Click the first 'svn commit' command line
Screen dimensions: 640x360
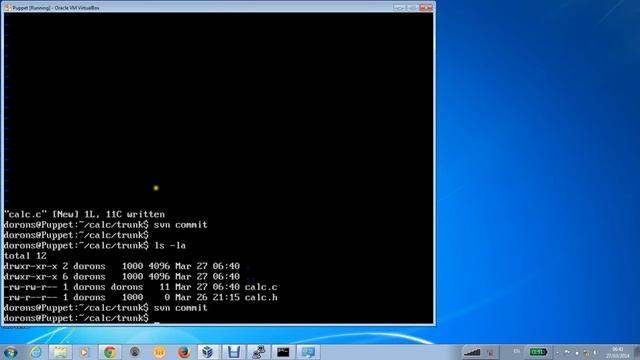[106, 225]
